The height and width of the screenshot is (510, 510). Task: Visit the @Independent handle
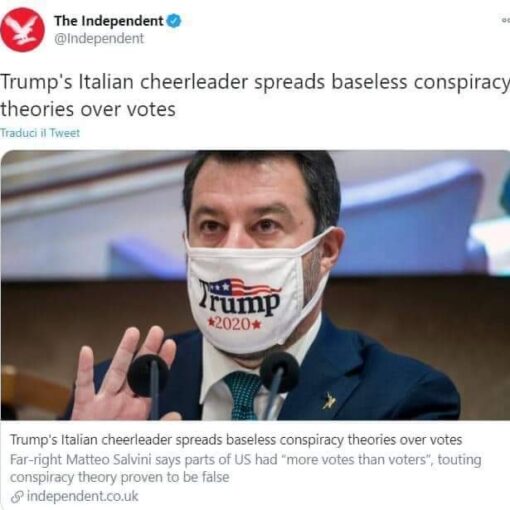pyautogui.click(x=99, y=38)
